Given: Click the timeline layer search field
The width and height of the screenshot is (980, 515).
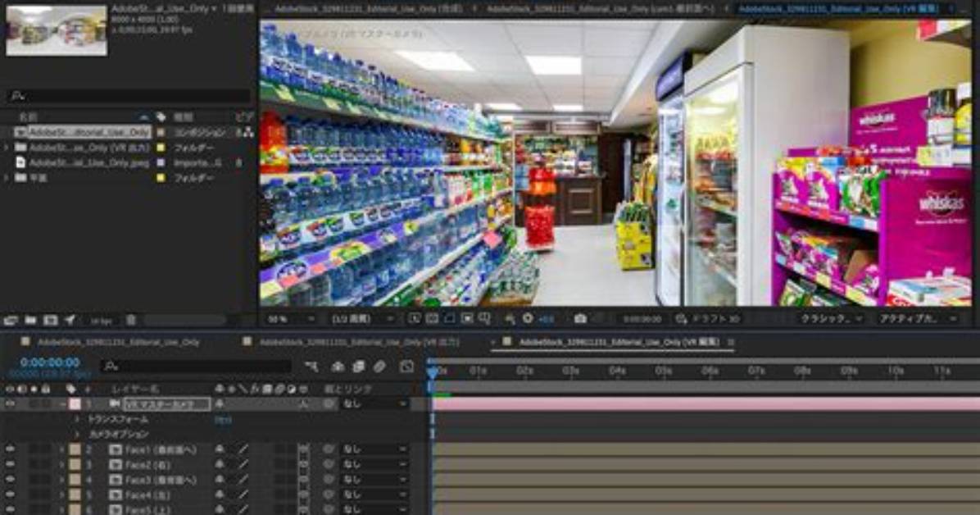Looking at the screenshot, I should (197, 366).
